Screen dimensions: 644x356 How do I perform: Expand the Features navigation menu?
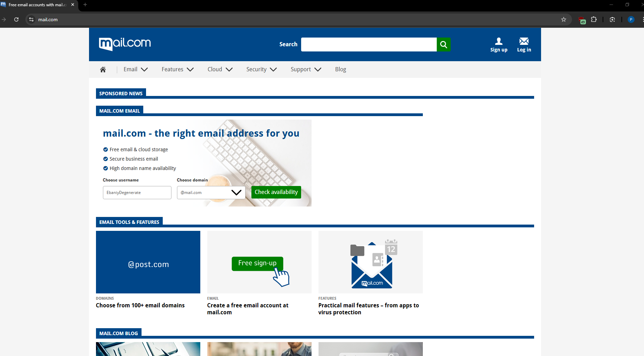(x=178, y=70)
